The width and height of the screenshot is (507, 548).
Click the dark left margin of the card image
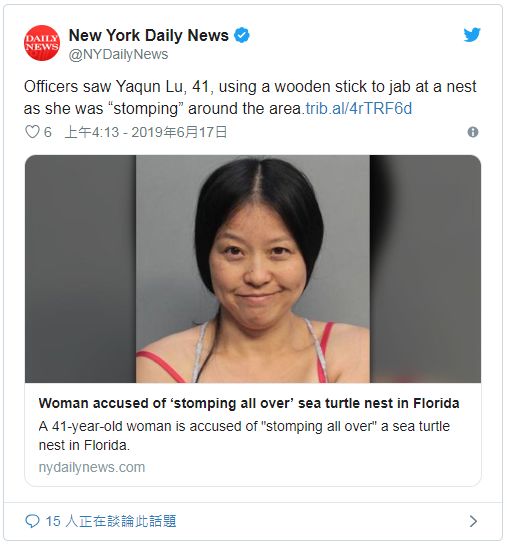80,269
